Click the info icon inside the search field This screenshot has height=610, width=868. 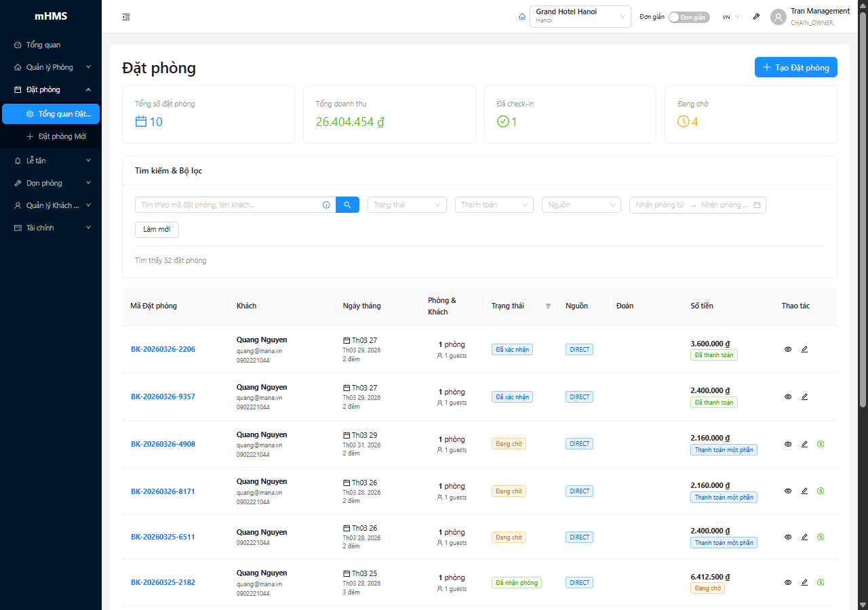coord(326,205)
